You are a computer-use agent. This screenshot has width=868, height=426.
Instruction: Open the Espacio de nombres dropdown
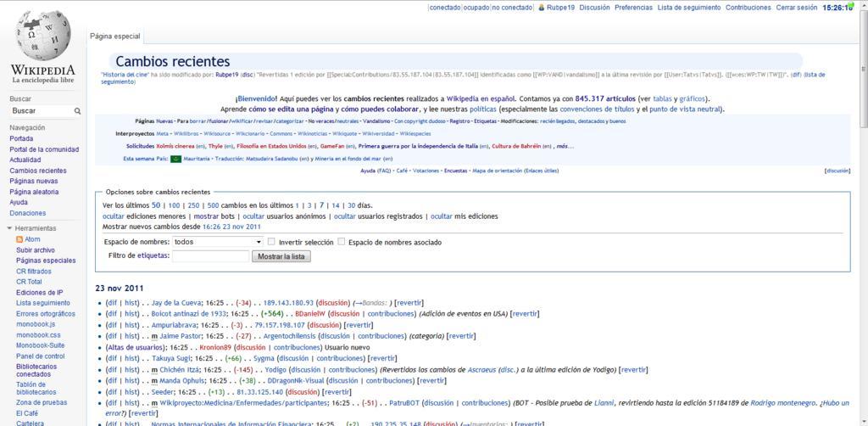pyautogui.click(x=218, y=242)
